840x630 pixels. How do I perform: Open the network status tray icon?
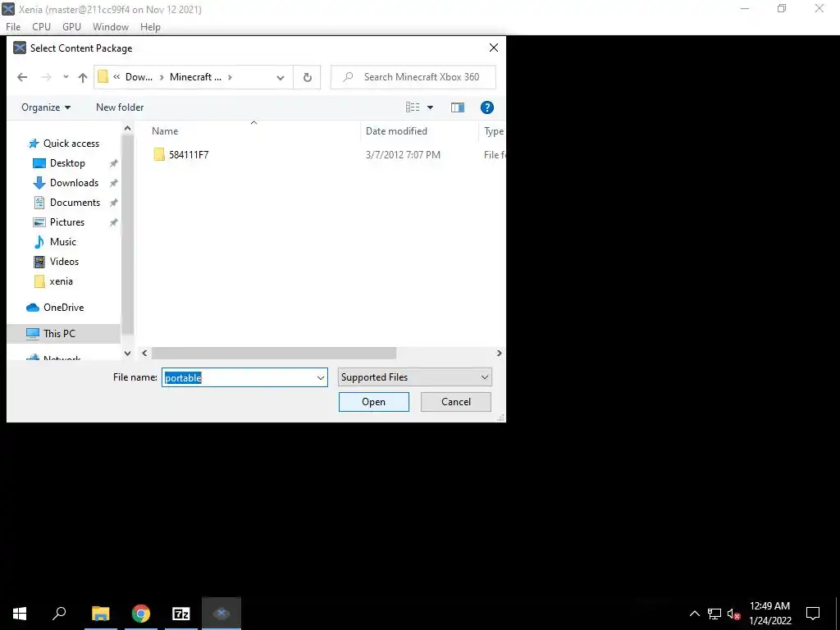point(714,614)
